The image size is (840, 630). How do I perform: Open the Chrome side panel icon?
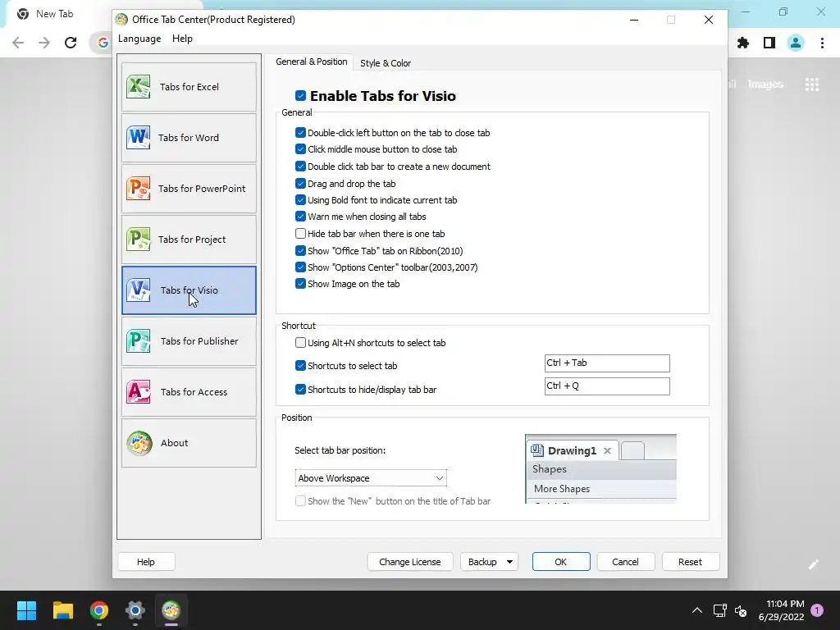tap(769, 43)
